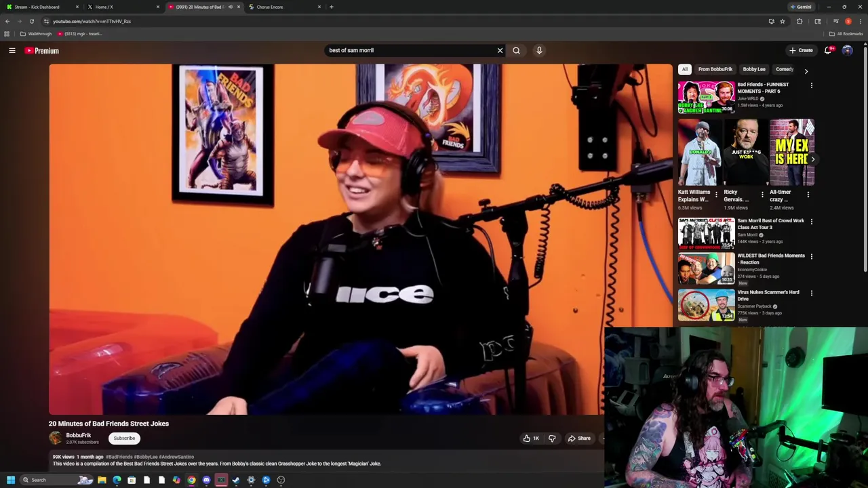Dislike the video with thumbs down
This screenshot has width=868, height=488.
(x=552, y=439)
